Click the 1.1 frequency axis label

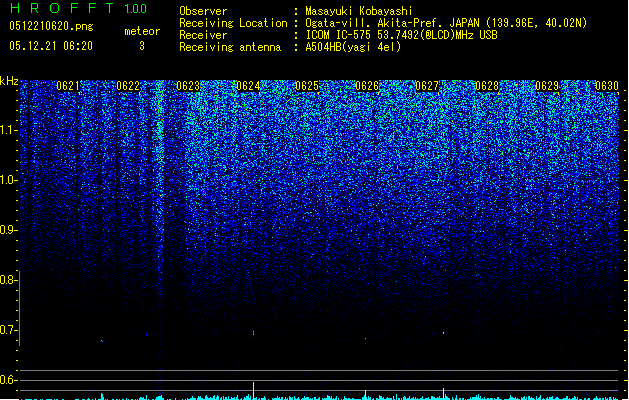8,130
